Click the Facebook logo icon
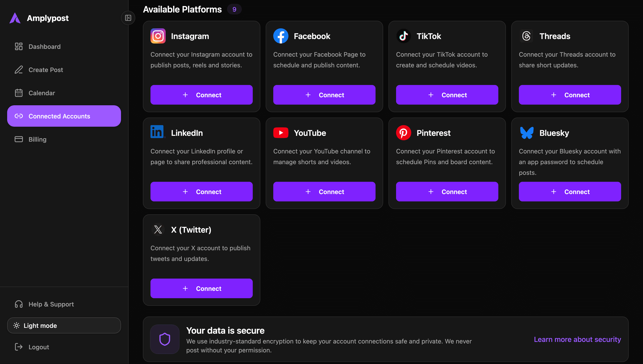Screen dimensions: 643x364 pos(281,36)
